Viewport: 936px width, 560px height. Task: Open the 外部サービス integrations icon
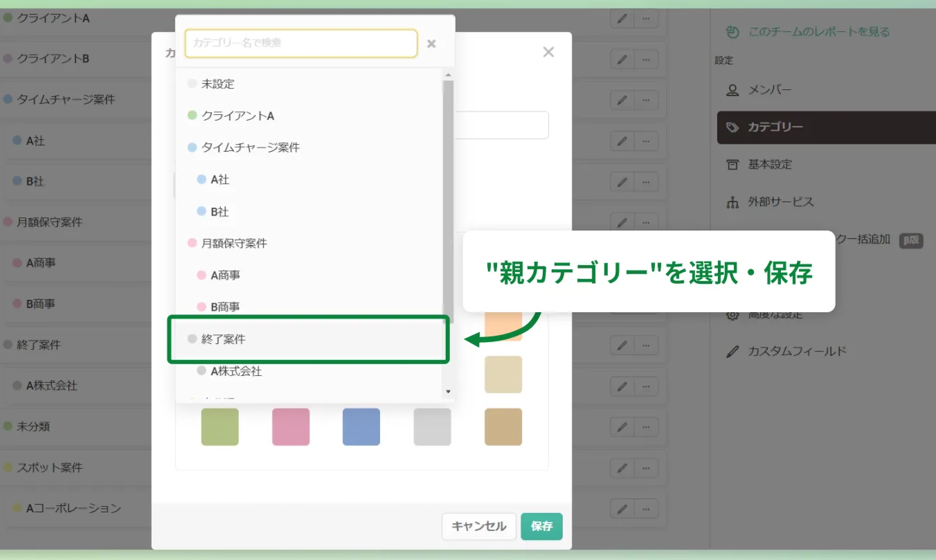(732, 202)
